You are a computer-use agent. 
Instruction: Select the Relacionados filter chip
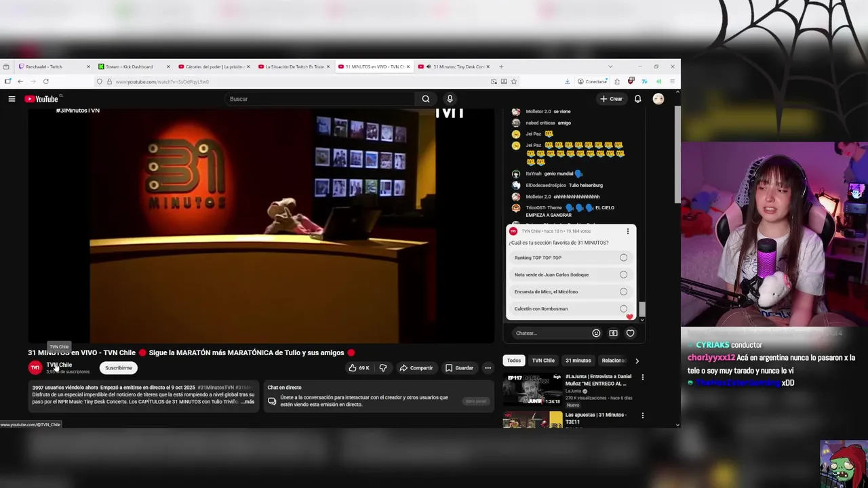(x=614, y=361)
